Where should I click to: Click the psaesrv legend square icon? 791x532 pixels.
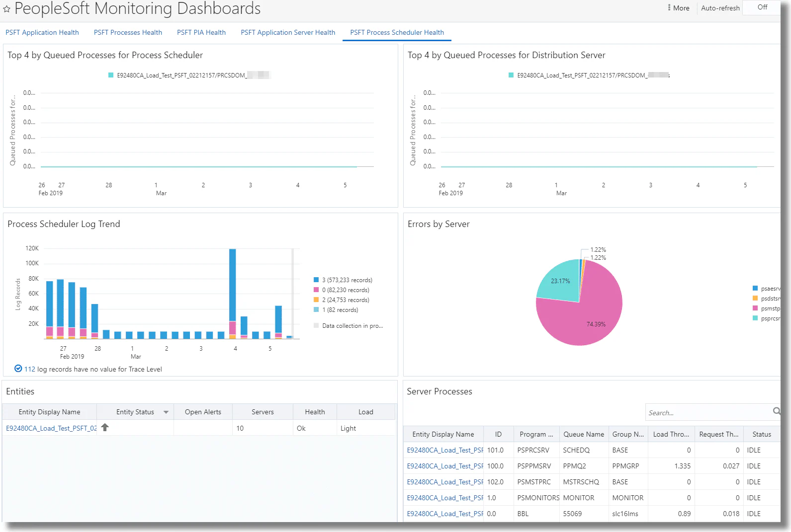[x=755, y=289]
